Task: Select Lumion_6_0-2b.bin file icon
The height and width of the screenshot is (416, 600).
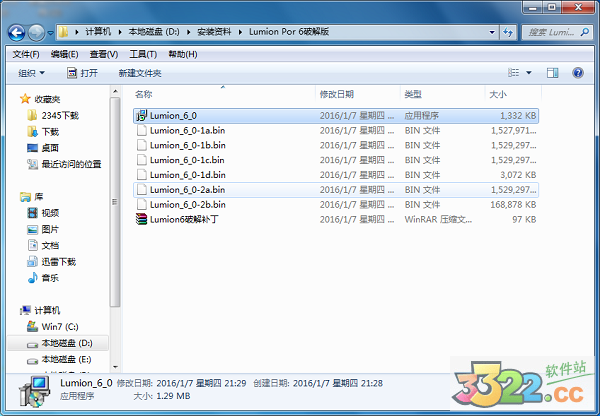Action: [142, 205]
